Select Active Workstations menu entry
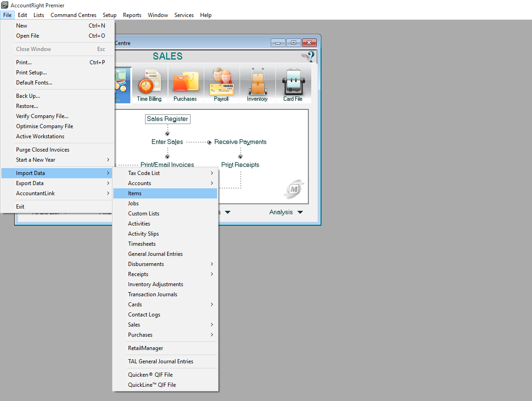Viewport: 532px width, 401px height. coord(57,136)
